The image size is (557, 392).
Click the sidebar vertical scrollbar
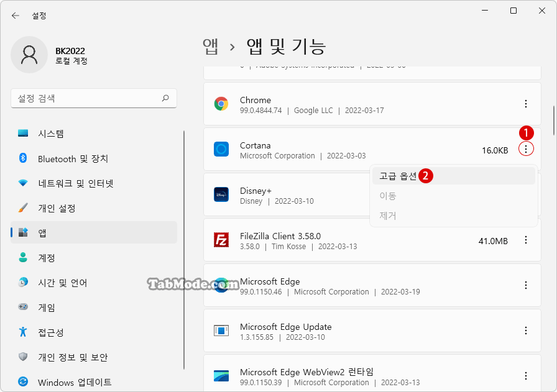[184, 250]
